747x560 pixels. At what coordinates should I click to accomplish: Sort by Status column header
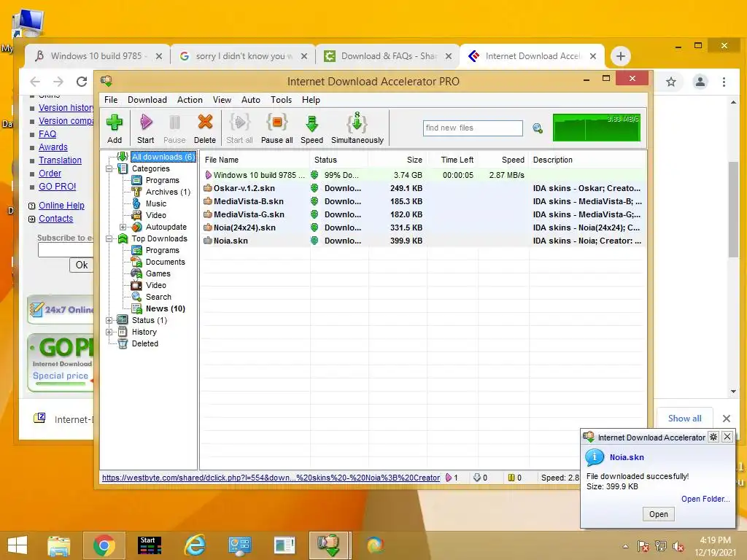pyautogui.click(x=339, y=160)
